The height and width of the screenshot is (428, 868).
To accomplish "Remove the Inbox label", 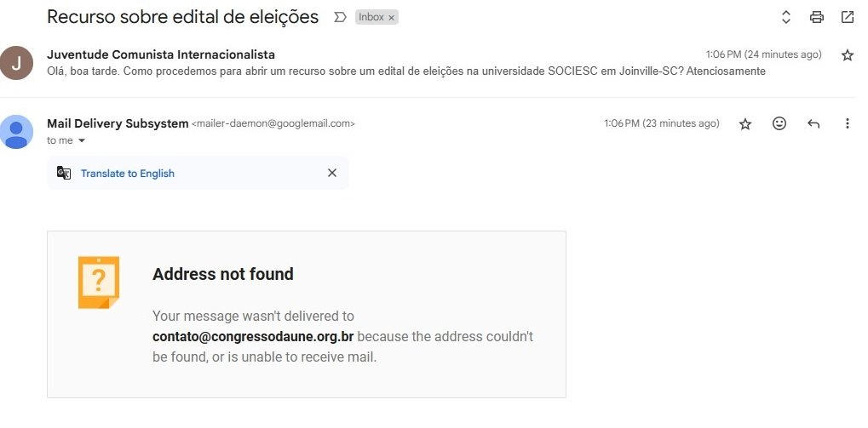I will point(391,18).
